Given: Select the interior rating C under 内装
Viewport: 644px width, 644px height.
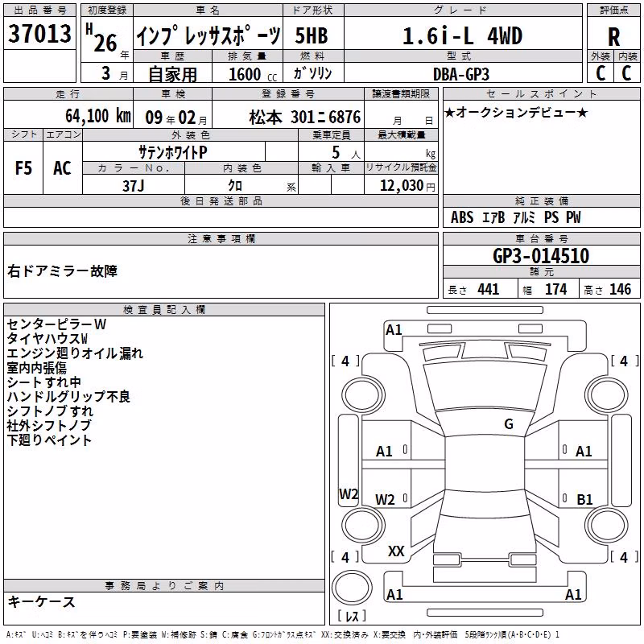Looking at the screenshot, I should [626, 73].
